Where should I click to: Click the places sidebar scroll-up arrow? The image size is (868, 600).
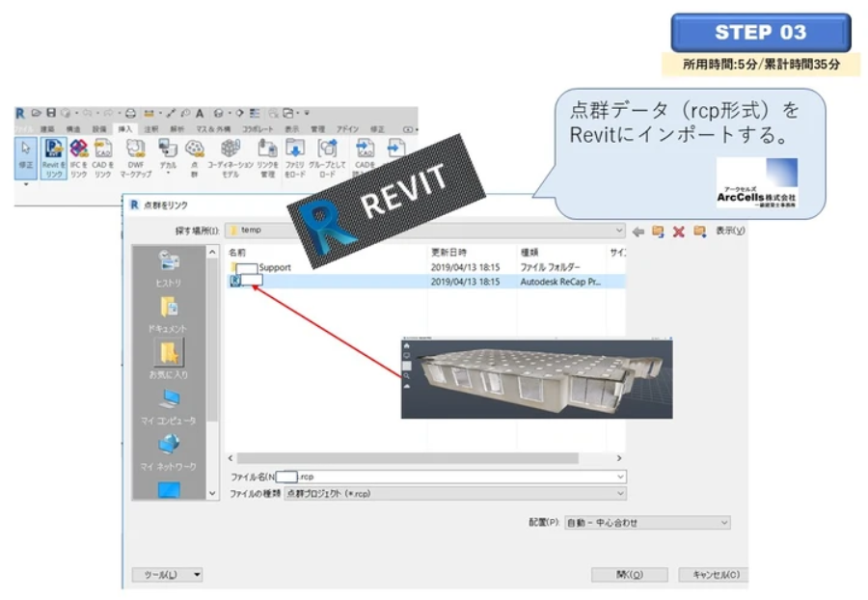coord(212,253)
